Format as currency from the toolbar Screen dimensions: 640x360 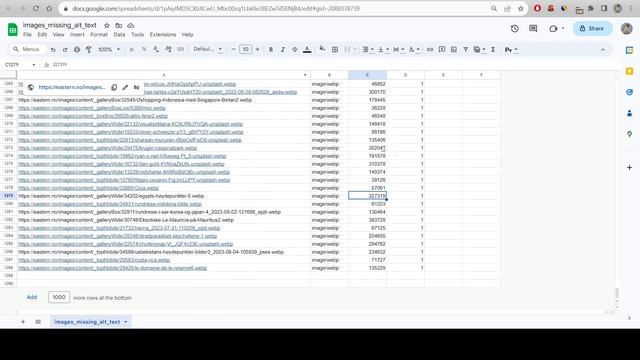131,49
